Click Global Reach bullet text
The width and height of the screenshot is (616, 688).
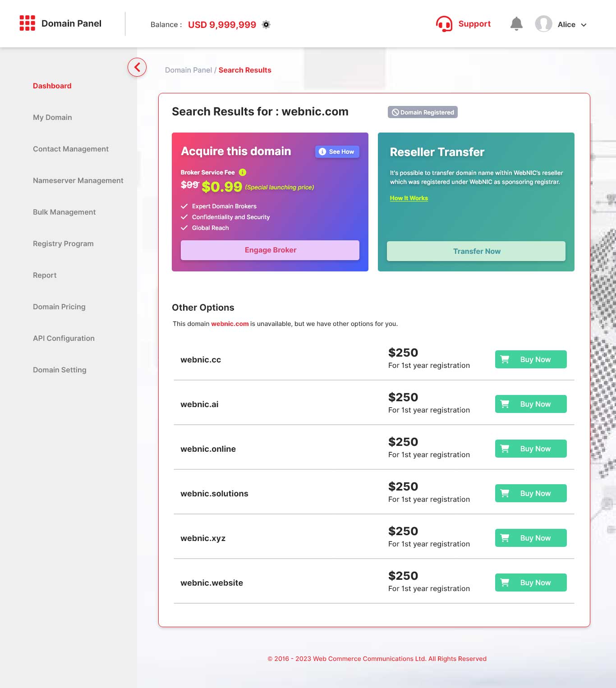click(210, 228)
